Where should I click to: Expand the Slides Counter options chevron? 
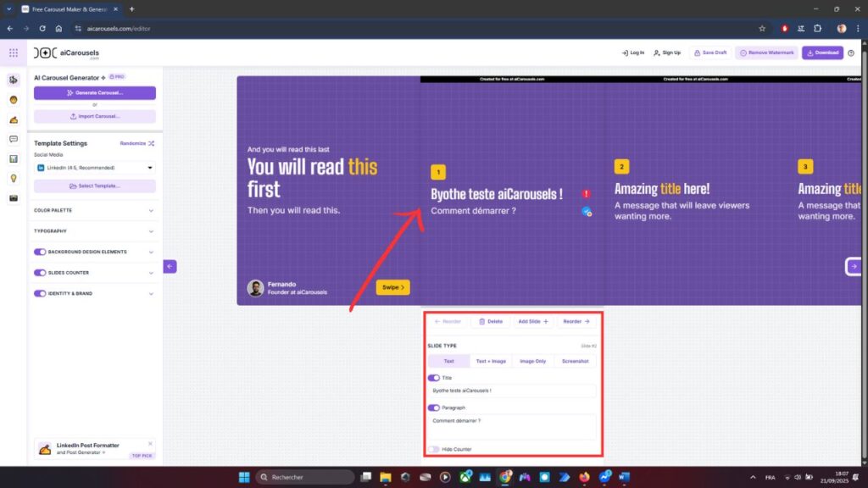(151, 273)
